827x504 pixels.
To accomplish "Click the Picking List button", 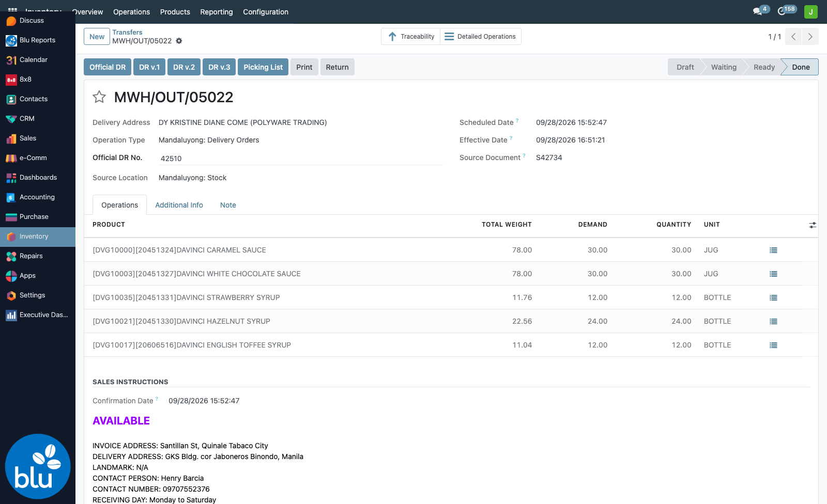I will point(263,67).
